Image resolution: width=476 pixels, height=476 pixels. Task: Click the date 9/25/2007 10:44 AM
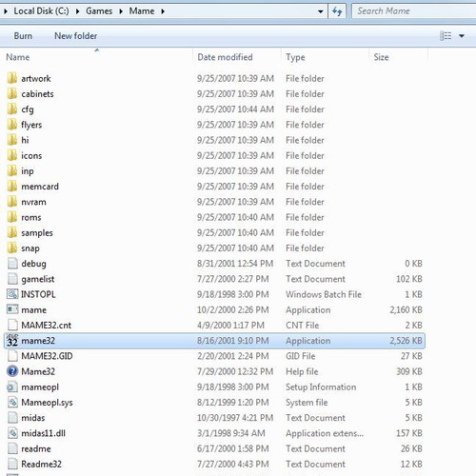235,109
